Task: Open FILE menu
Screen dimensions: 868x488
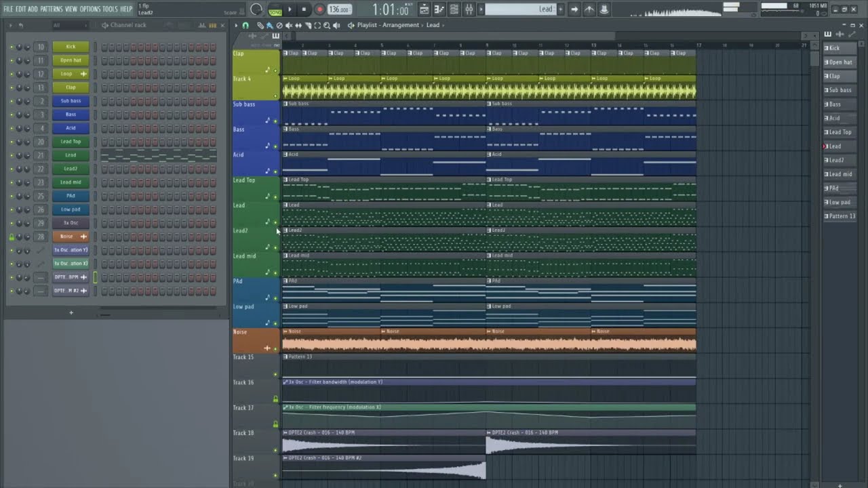Action: 8,9
